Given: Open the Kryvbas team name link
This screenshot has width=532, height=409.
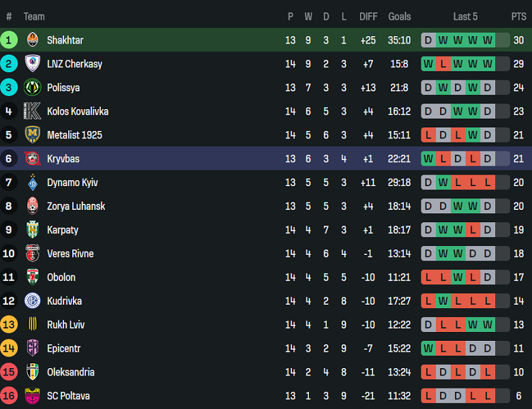Looking at the screenshot, I should point(63,159).
